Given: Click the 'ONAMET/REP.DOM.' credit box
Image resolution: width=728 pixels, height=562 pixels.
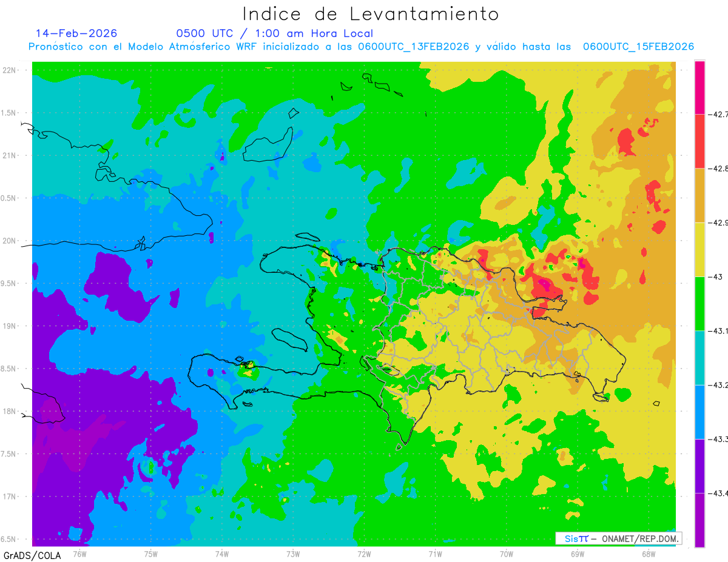Looking at the screenshot, I should [619, 538].
